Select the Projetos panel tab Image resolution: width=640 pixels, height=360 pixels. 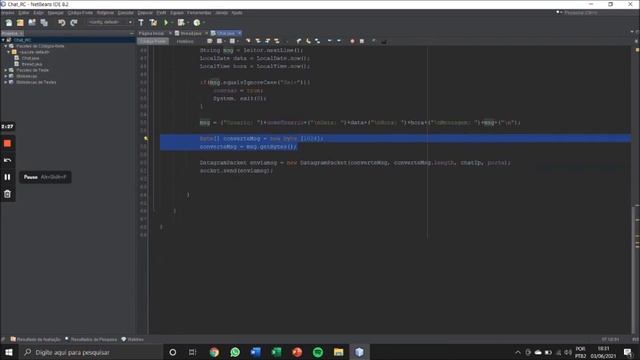pyautogui.click(x=12, y=33)
